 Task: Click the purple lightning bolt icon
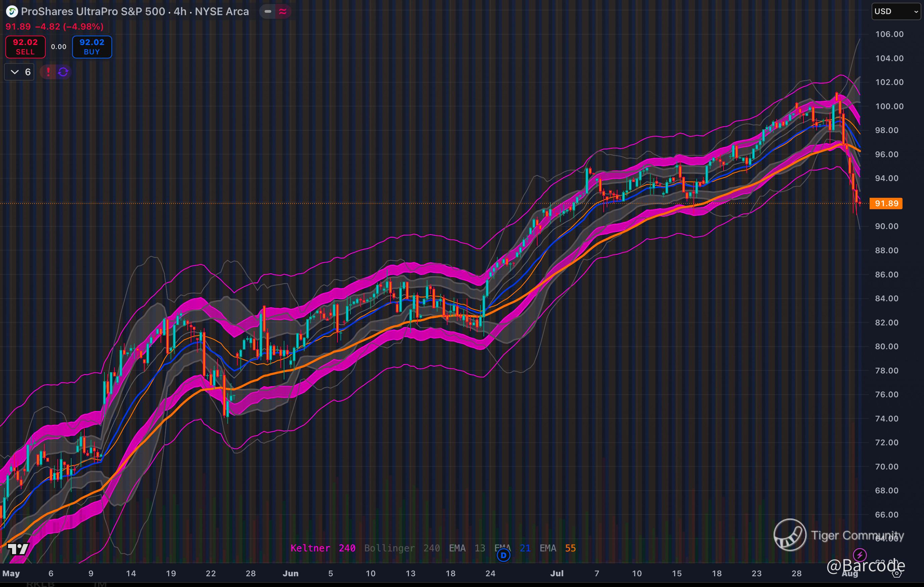[x=860, y=555]
